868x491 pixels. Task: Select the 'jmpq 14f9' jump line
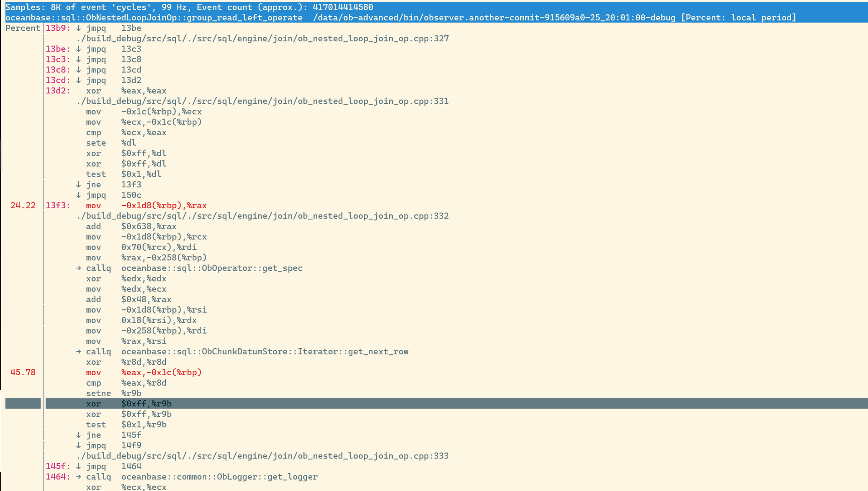point(108,445)
